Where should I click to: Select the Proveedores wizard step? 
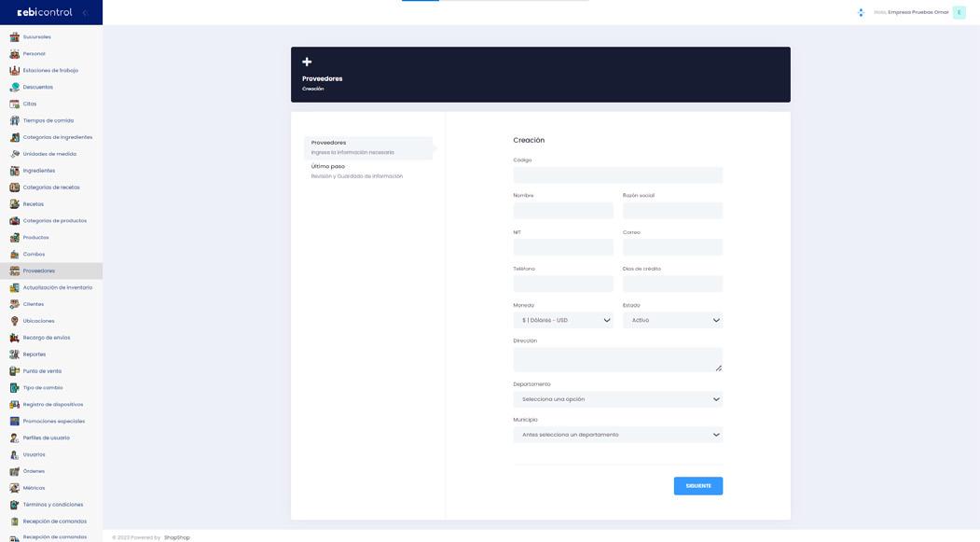368,147
